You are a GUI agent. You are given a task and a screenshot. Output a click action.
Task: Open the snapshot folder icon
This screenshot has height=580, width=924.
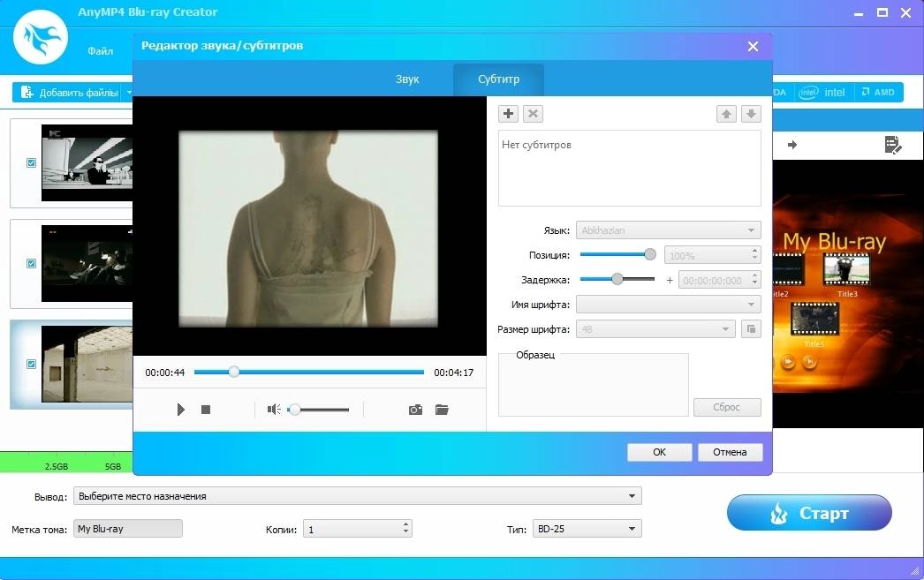tap(442, 410)
